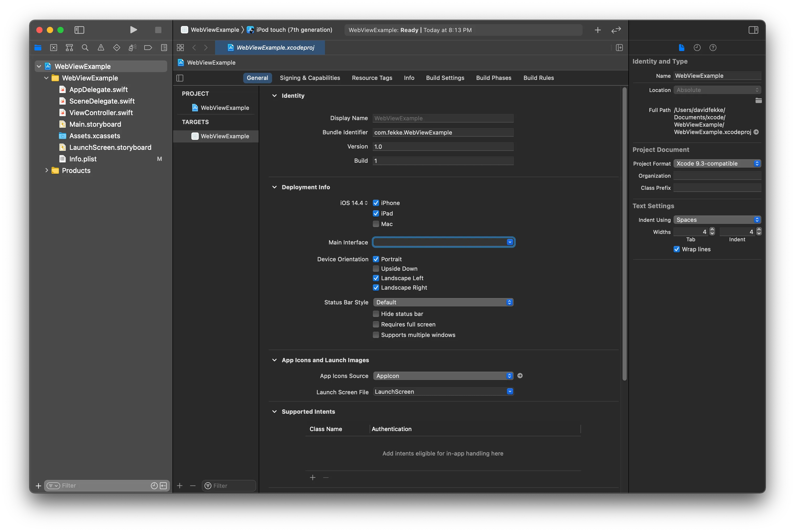
Task: Open the Project Format dropdown
Action: (717, 163)
